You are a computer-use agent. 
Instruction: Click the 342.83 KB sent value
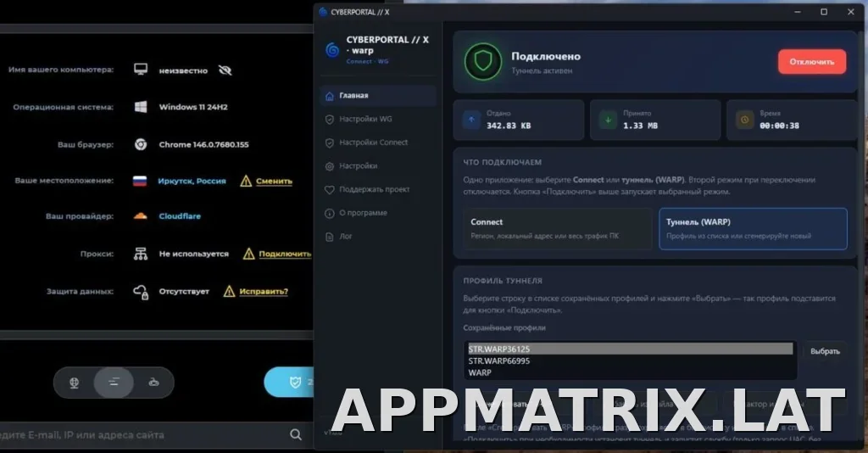[509, 126]
